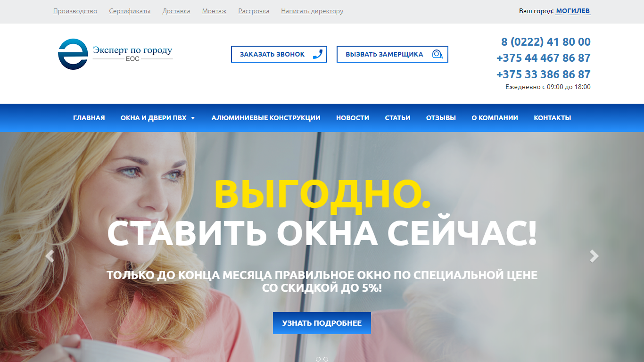Open the Статьи menu item
Viewport: 644px width, 362px height.
tap(398, 118)
